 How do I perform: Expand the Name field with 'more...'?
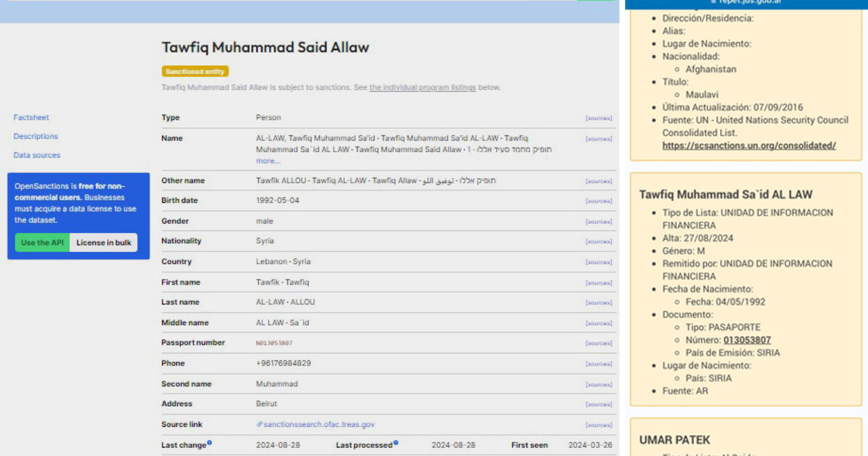tap(268, 161)
